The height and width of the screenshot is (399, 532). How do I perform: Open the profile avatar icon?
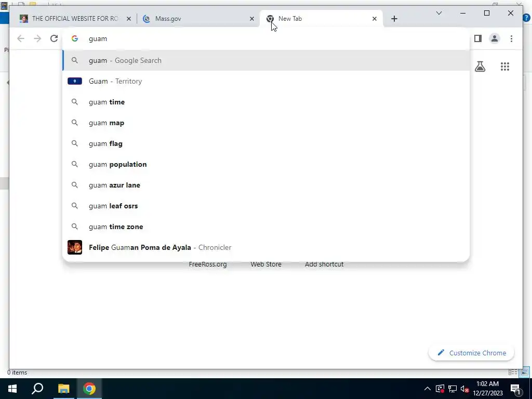pos(495,38)
